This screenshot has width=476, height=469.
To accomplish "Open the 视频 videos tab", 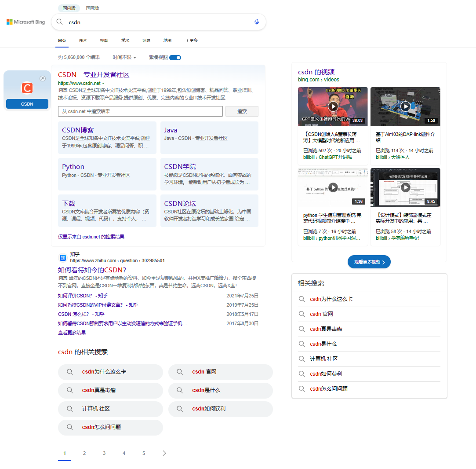I will pos(104,40).
